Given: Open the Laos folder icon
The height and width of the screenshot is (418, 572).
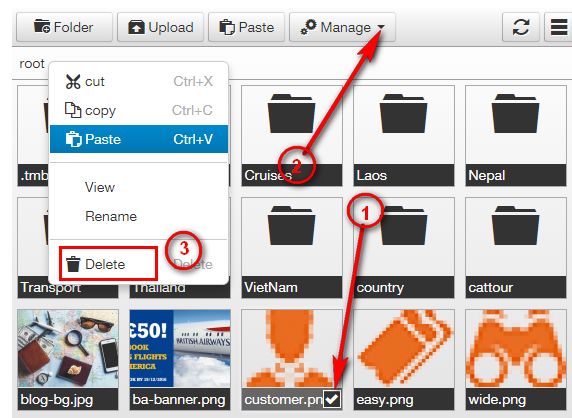Looking at the screenshot, I should 403,113.
